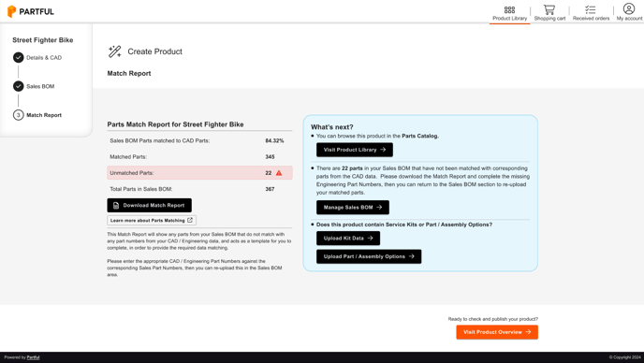The image size is (644, 363).
Task: Click the Sales BOM Parts matched to CAD Parts label
Action: click(160, 141)
